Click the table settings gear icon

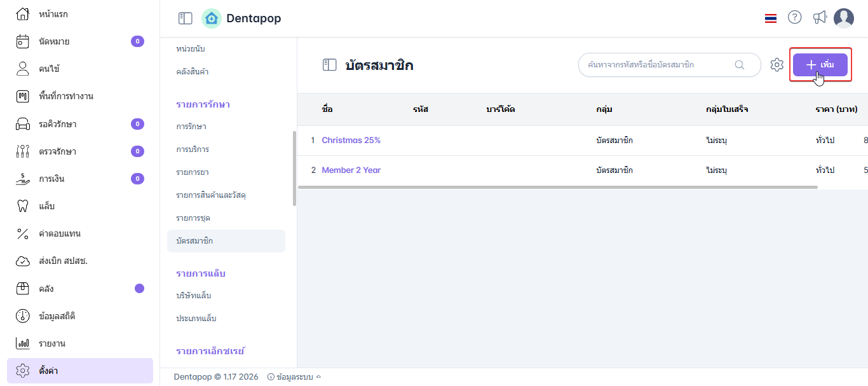tap(776, 65)
